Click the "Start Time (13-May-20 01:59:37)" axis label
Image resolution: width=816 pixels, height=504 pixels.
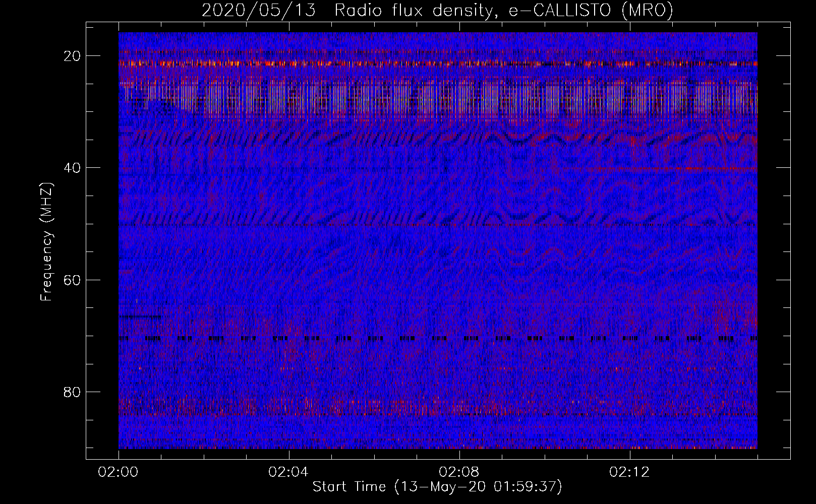click(437, 487)
